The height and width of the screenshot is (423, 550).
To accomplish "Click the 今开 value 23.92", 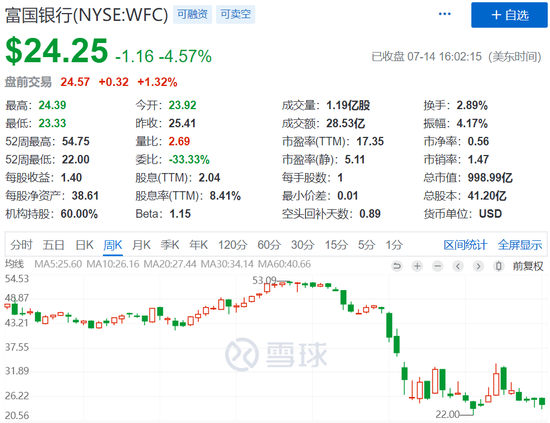I will tap(182, 105).
